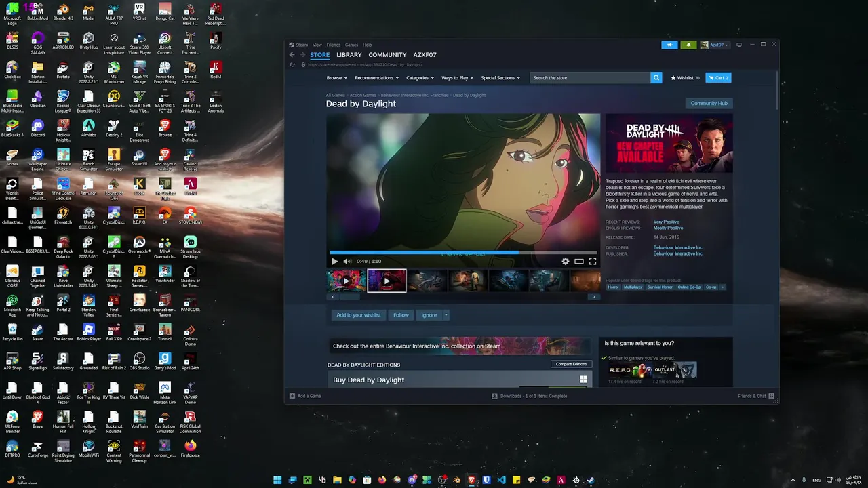Open GOG GALAXY desktop shortcut
The image size is (868, 488).
pos(37,42)
